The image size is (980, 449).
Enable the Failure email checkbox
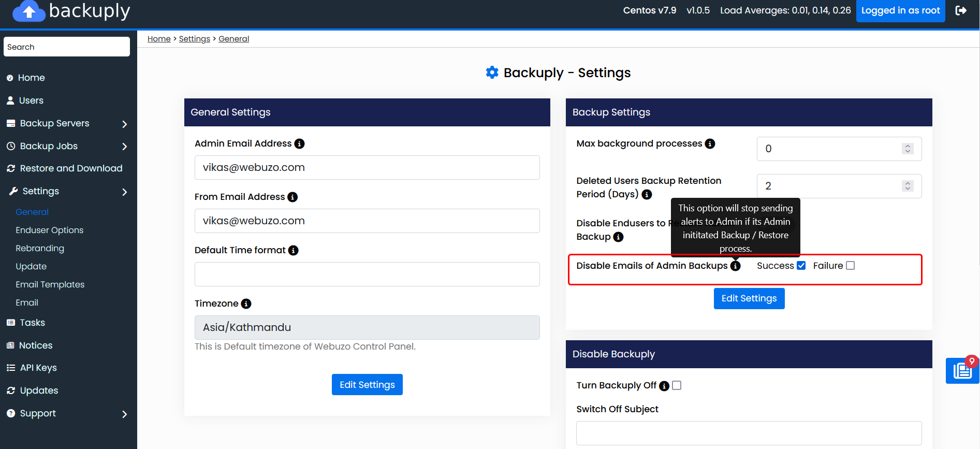pyautogui.click(x=850, y=266)
